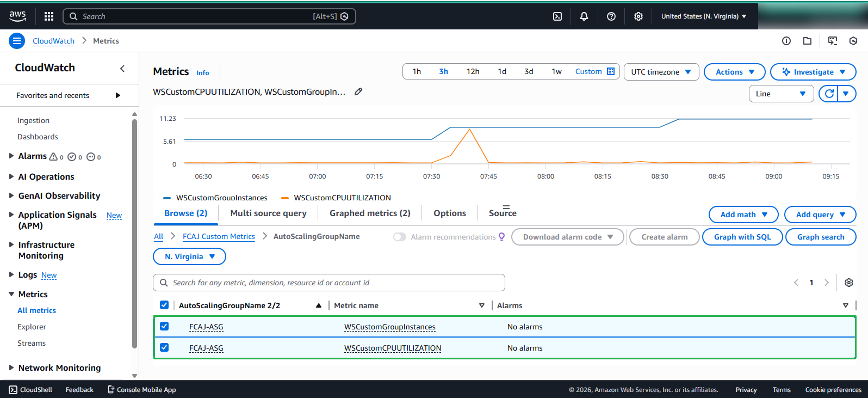Select the 12h time range

(473, 71)
